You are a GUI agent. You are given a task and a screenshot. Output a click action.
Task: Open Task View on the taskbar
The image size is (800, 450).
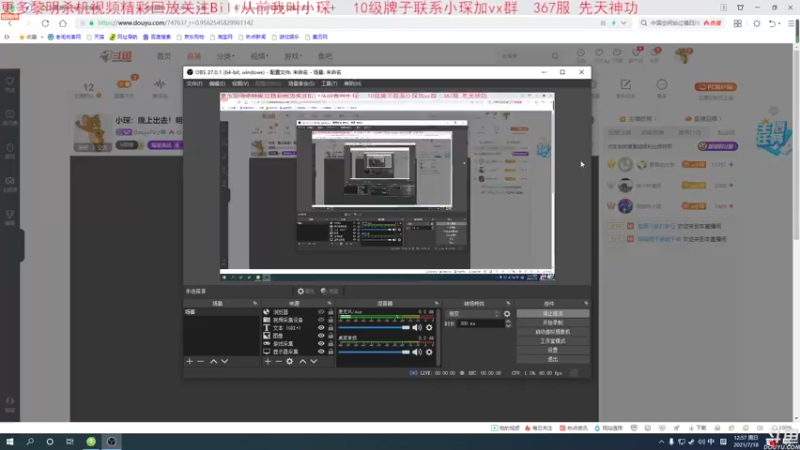[70, 441]
